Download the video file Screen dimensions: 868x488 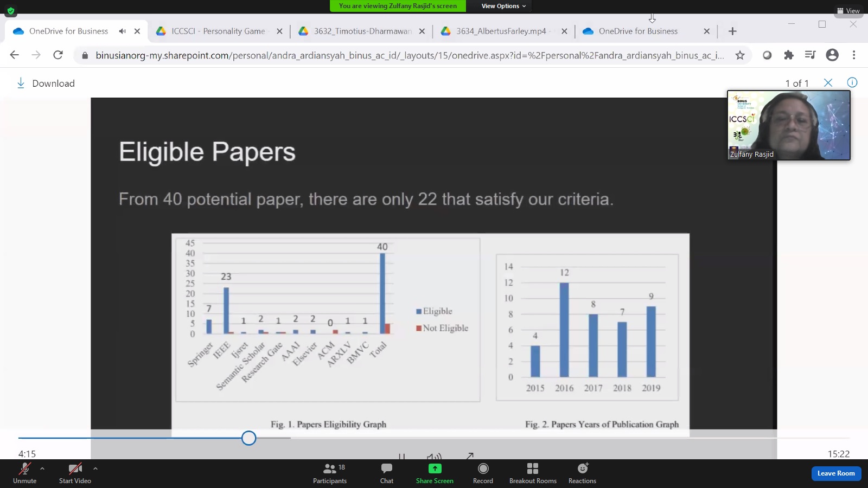[x=46, y=83]
